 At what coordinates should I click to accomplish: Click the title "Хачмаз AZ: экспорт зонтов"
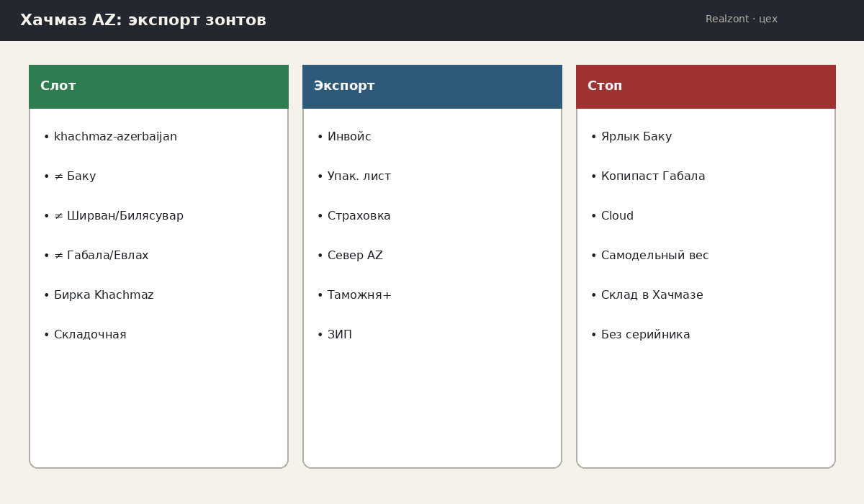pyautogui.click(x=143, y=20)
